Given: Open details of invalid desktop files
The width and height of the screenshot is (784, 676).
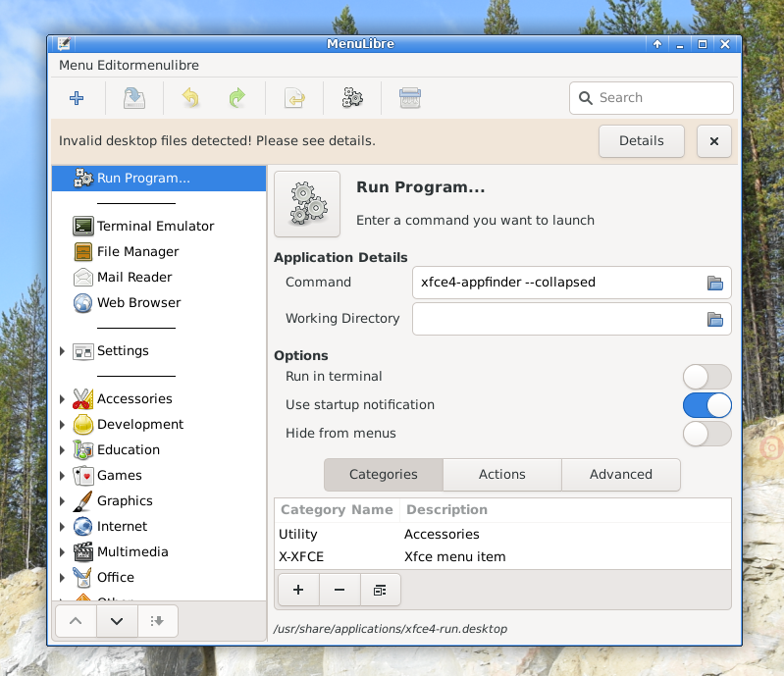Looking at the screenshot, I should pos(642,141).
